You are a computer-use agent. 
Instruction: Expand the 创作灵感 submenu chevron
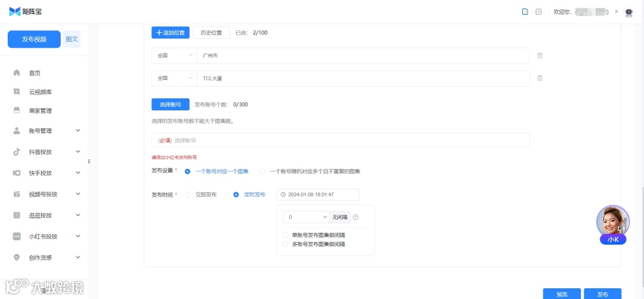pyautogui.click(x=78, y=257)
